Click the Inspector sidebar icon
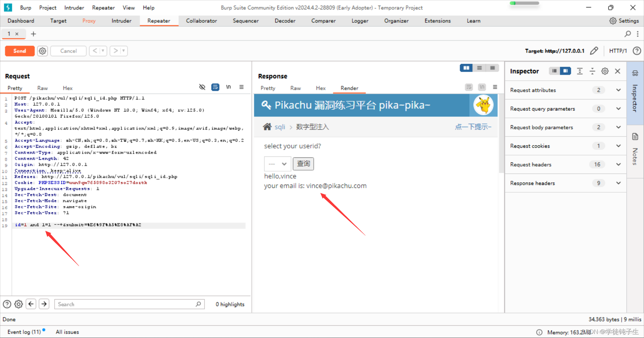The width and height of the screenshot is (644, 338). pos(635,73)
